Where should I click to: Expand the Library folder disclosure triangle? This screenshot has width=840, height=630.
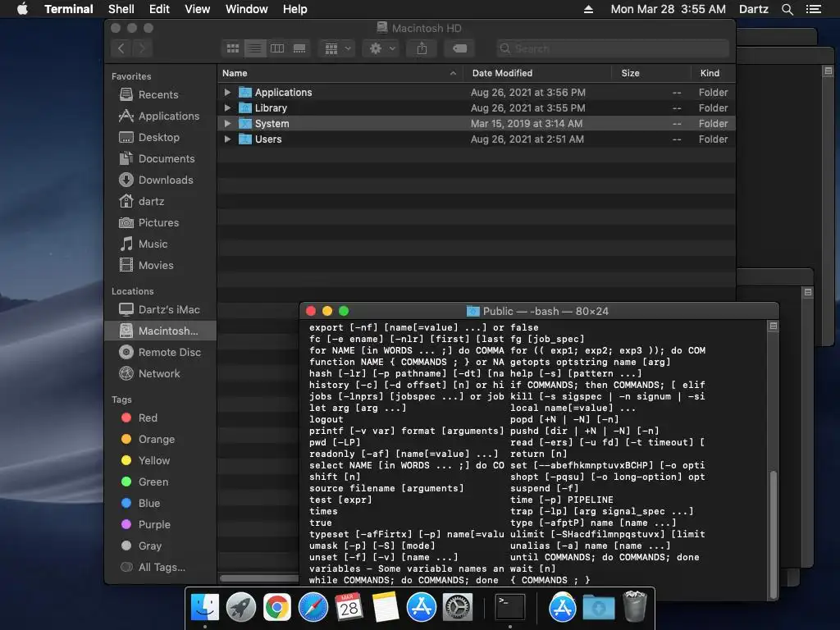coord(228,107)
